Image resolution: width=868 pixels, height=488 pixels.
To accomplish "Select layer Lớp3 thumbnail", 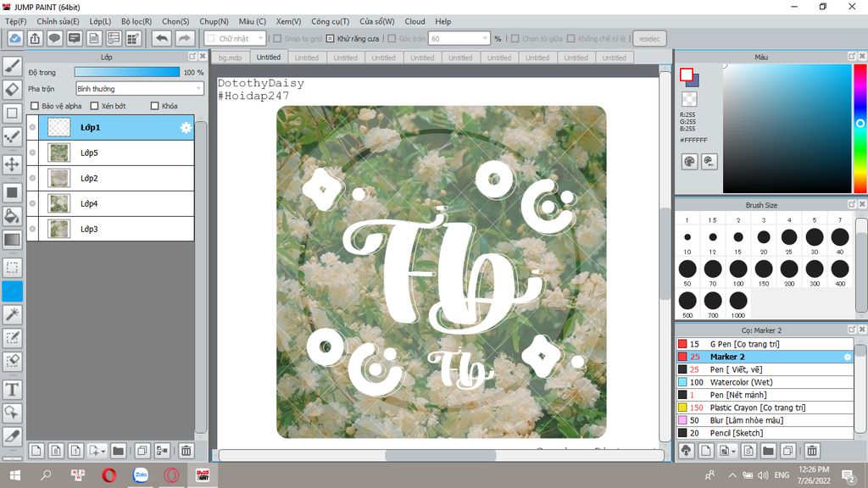I will [x=58, y=229].
